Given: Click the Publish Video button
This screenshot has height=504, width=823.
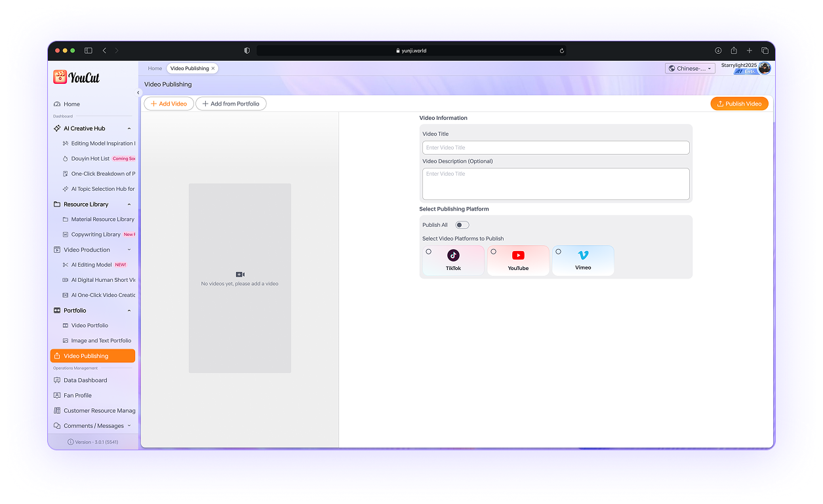Looking at the screenshot, I should (x=739, y=104).
